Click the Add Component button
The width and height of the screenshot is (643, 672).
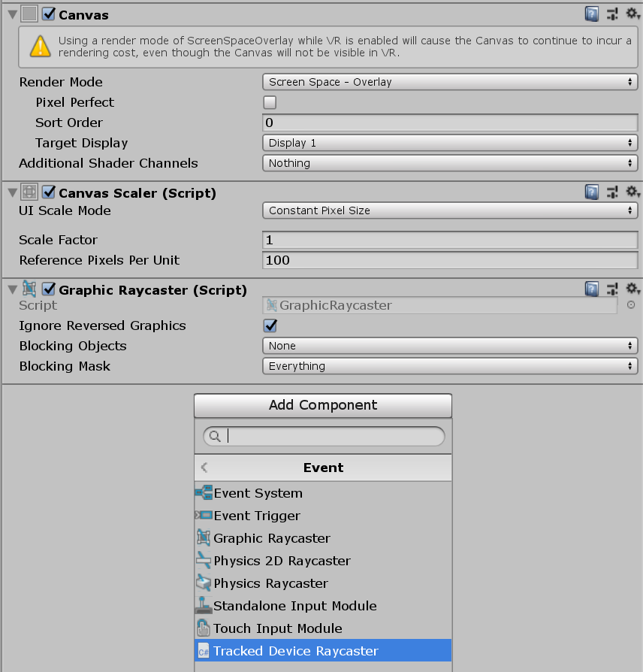(x=322, y=405)
